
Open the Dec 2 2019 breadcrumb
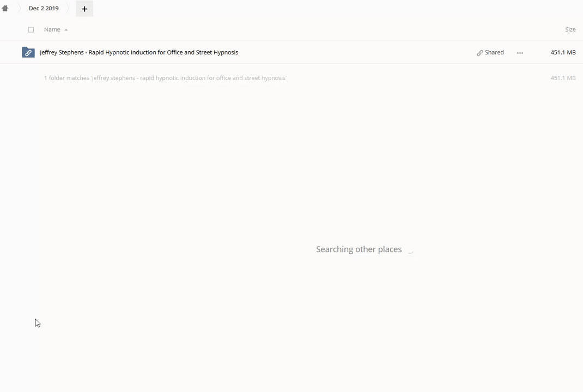click(x=44, y=8)
